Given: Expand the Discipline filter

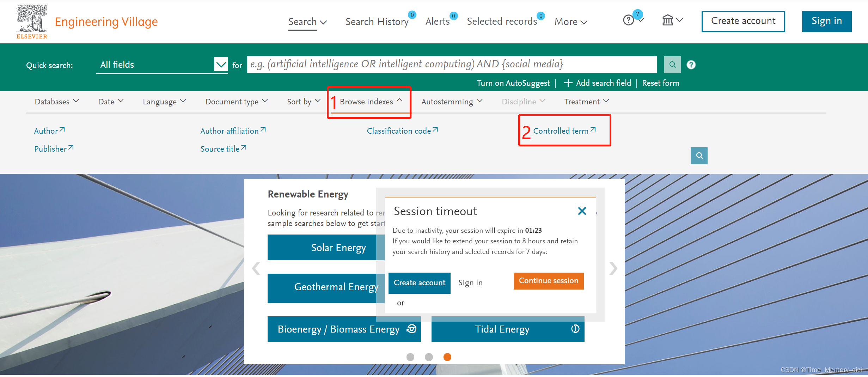Looking at the screenshot, I should (x=524, y=102).
